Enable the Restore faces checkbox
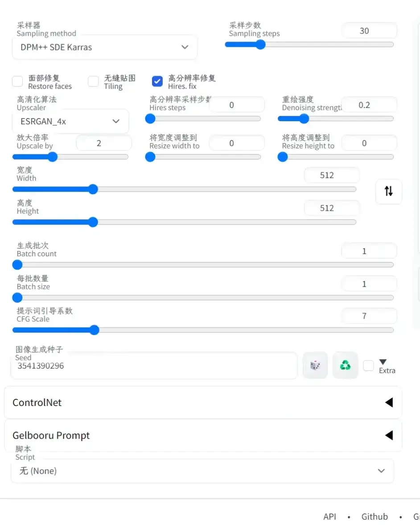The height and width of the screenshot is (525, 420). point(17,82)
